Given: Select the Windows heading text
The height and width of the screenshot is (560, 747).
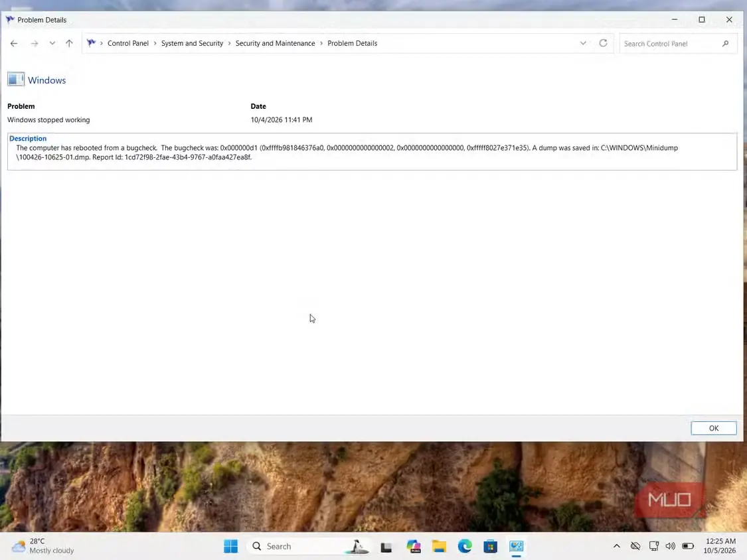Looking at the screenshot, I should tap(46, 80).
